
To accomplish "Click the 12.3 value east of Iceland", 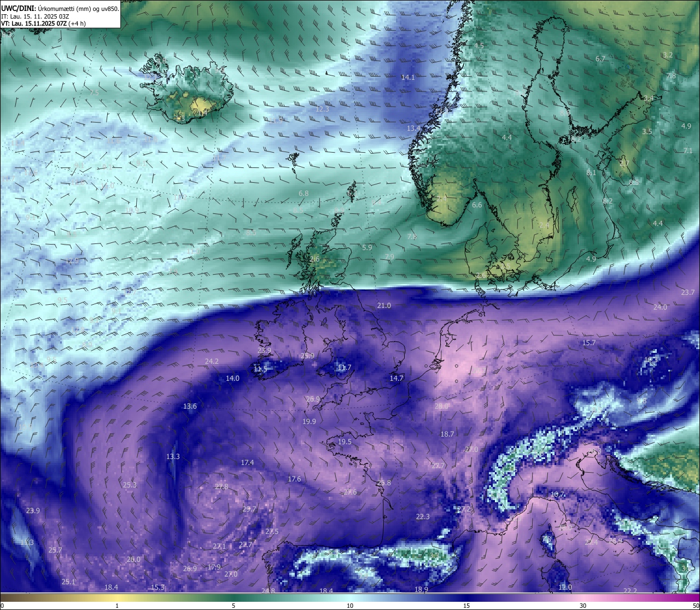I will click(323, 109).
